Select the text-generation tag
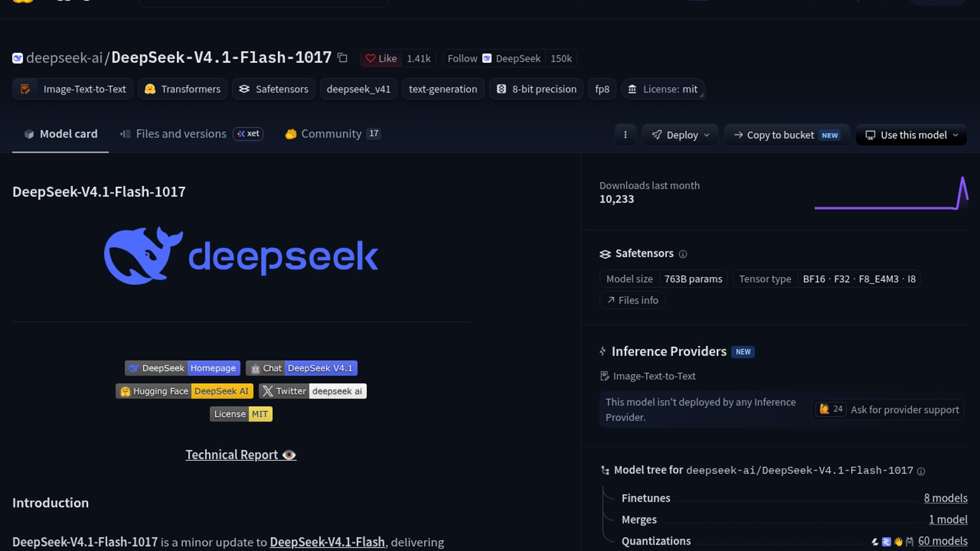 tap(443, 89)
